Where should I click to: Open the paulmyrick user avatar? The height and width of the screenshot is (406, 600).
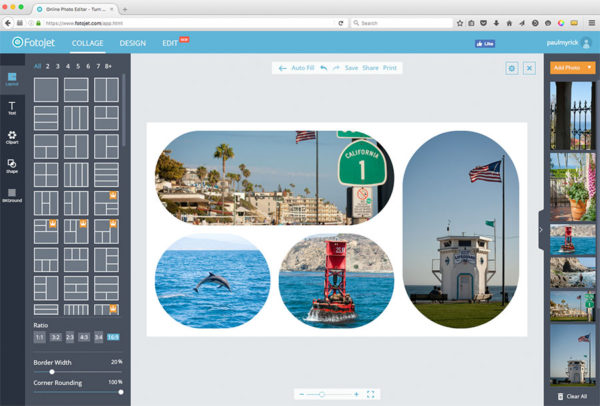pyautogui.click(x=586, y=43)
